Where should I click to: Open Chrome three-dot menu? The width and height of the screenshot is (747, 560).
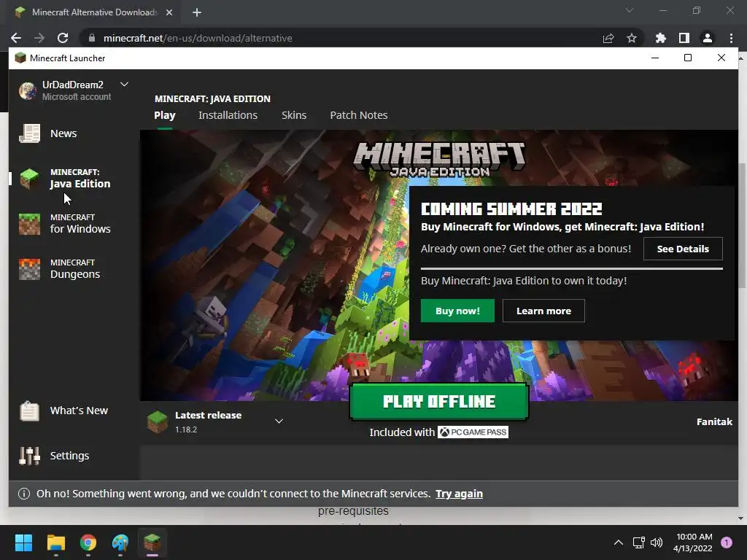(731, 38)
